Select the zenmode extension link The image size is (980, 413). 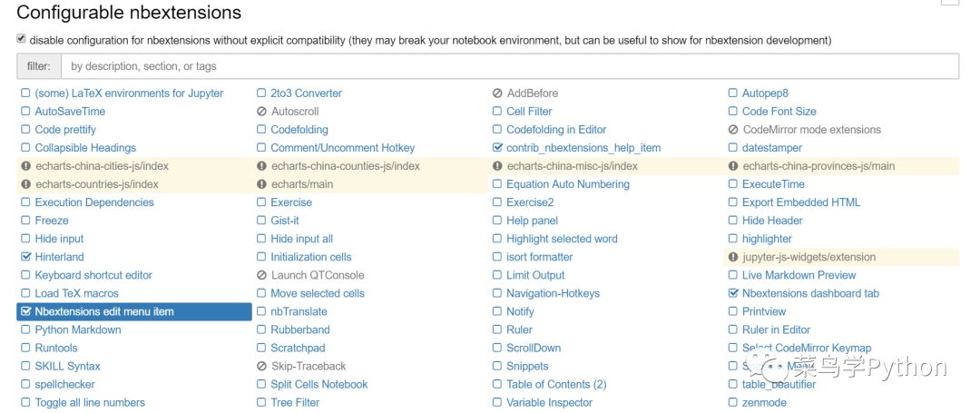(x=764, y=402)
